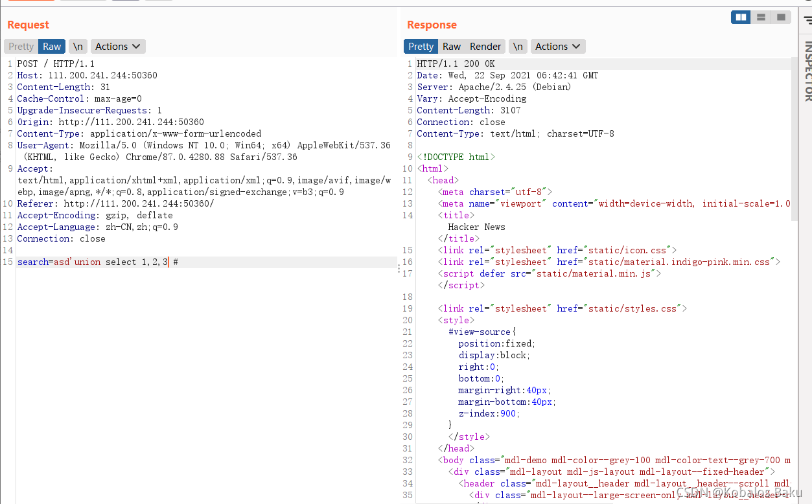
Task: Click the Accept-Encoding: gzip, deflate header
Action: (x=95, y=215)
